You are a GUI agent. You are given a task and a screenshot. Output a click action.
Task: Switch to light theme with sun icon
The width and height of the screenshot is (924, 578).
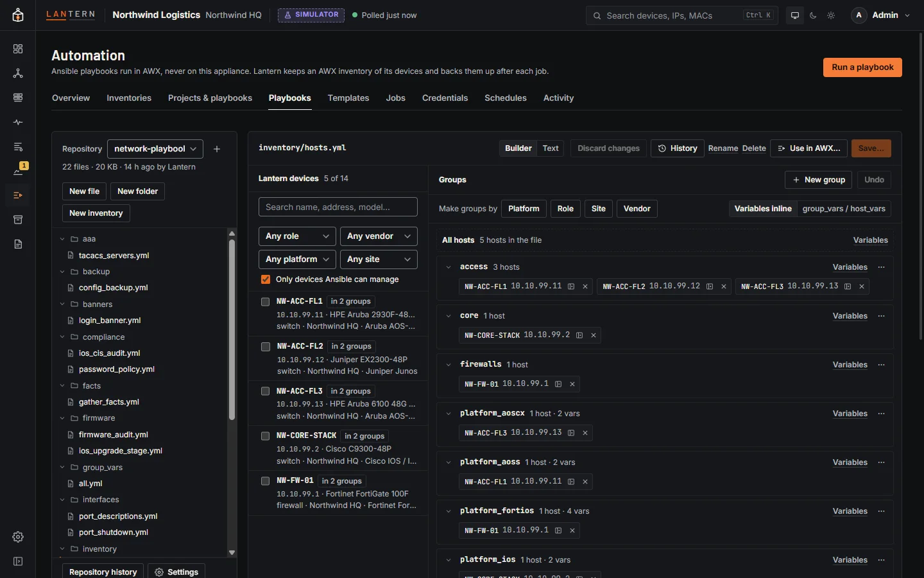point(831,15)
